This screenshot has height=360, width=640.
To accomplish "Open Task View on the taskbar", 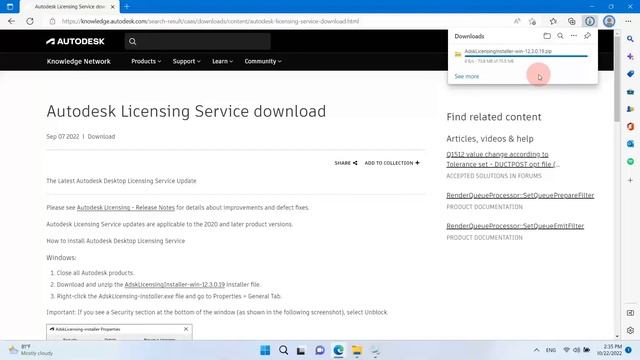I will coord(301,350).
